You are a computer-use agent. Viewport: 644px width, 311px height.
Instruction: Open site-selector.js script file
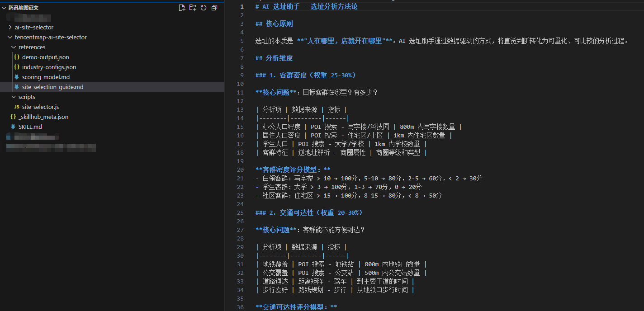click(x=40, y=107)
